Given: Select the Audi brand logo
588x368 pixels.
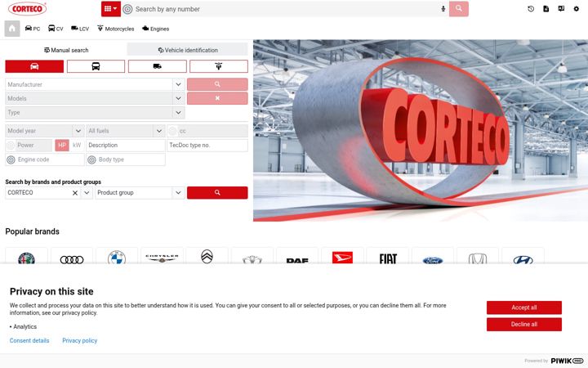Looking at the screenshot, I should pos(72,259).
